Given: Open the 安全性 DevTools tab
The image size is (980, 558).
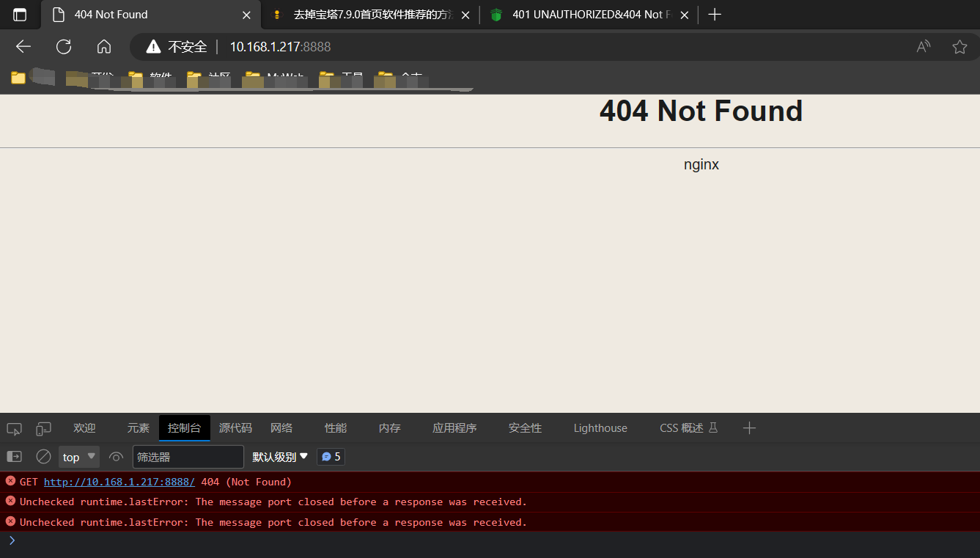Looking at the screenshot, I should 525,428.
